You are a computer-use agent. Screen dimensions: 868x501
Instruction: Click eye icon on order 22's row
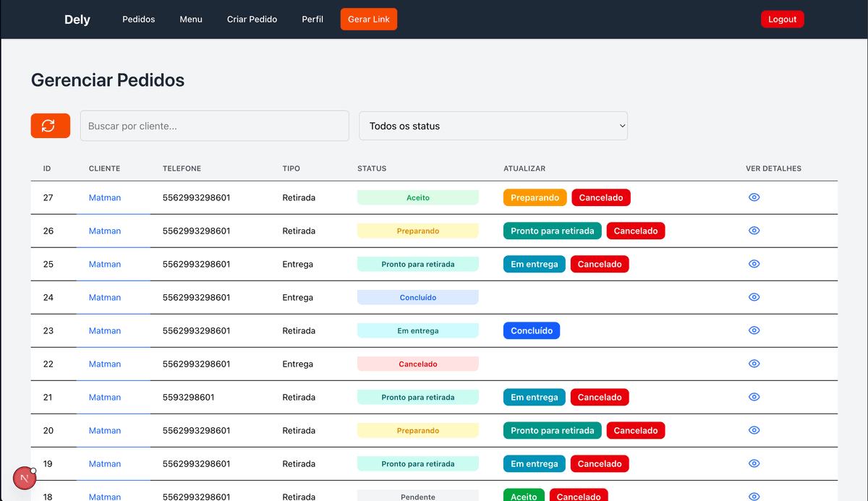click(754, 363)
